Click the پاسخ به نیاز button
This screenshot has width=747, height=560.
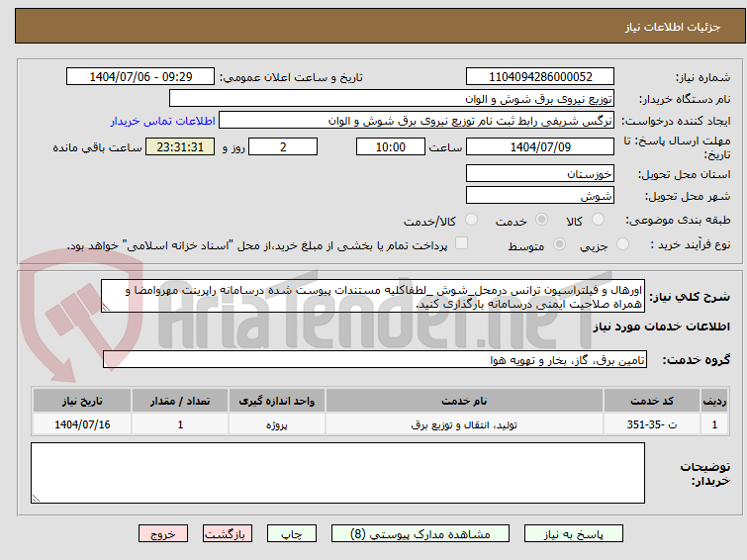pyautogui.click(x=574, y=534)
